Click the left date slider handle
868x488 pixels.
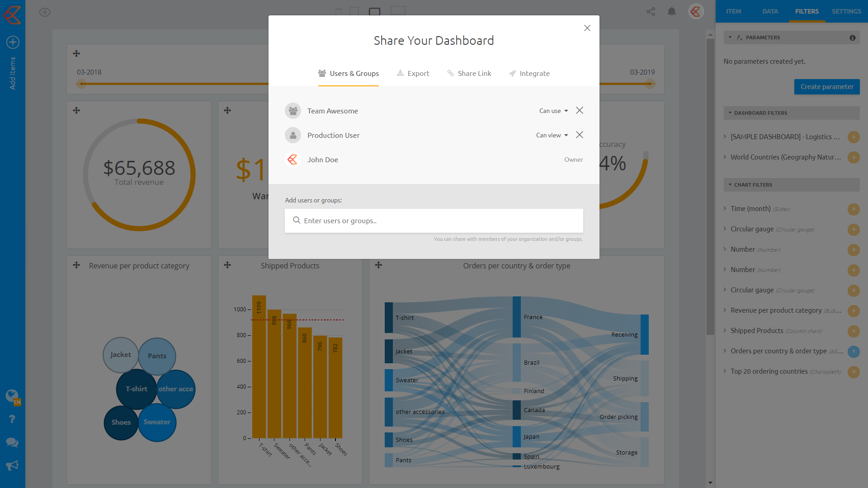pyautogui.click(x=81, y=84)
